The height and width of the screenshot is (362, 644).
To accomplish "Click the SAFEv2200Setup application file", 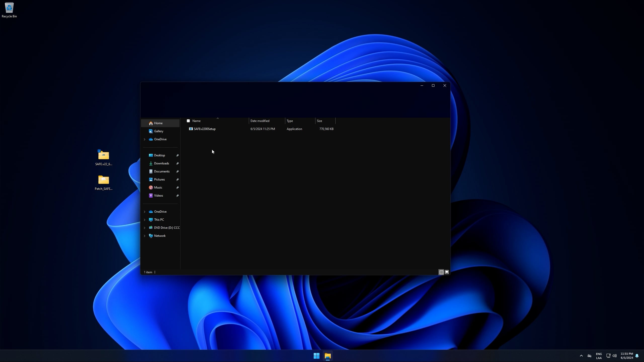I will click(205, 129).
